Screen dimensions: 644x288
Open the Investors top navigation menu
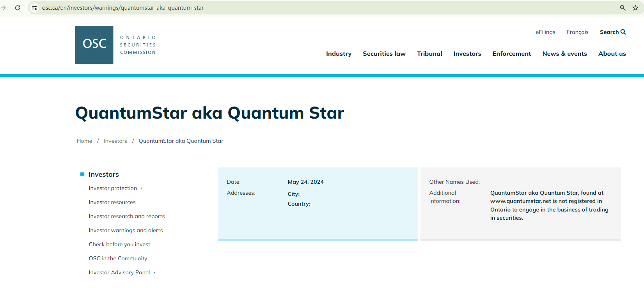coord(467,54)
